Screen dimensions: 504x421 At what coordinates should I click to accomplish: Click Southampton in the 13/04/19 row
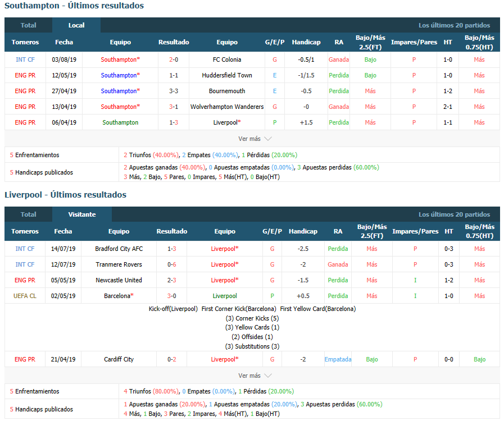120,107
